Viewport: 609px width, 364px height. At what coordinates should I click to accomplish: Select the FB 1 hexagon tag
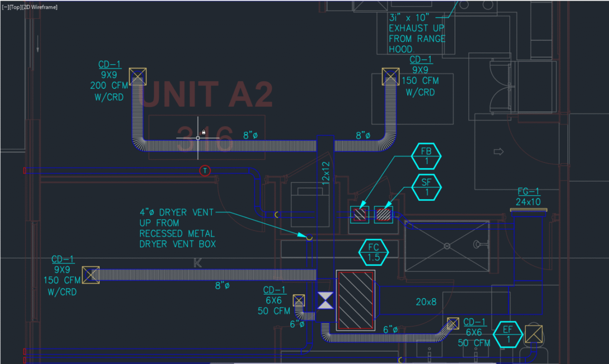coord(426,156)
